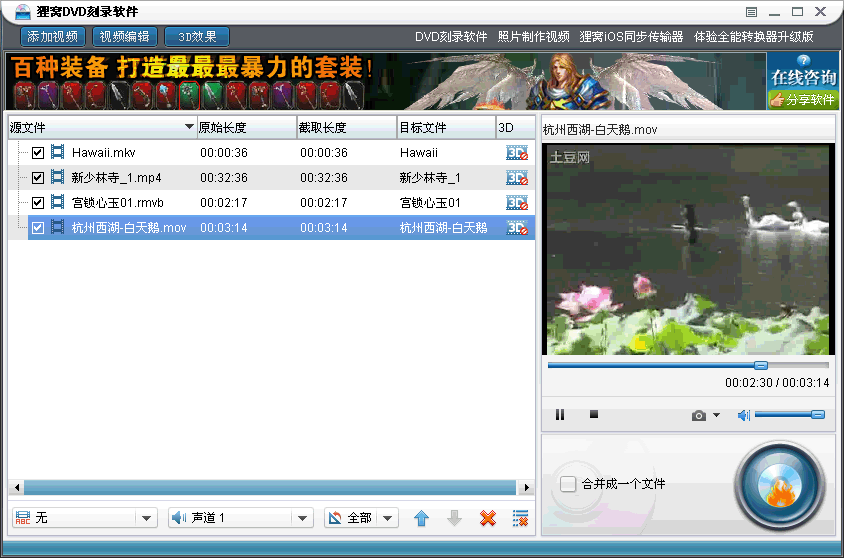844x558 pixels.
Task: Click the blue move-up arrow
Action: click(x=421, y=518)
